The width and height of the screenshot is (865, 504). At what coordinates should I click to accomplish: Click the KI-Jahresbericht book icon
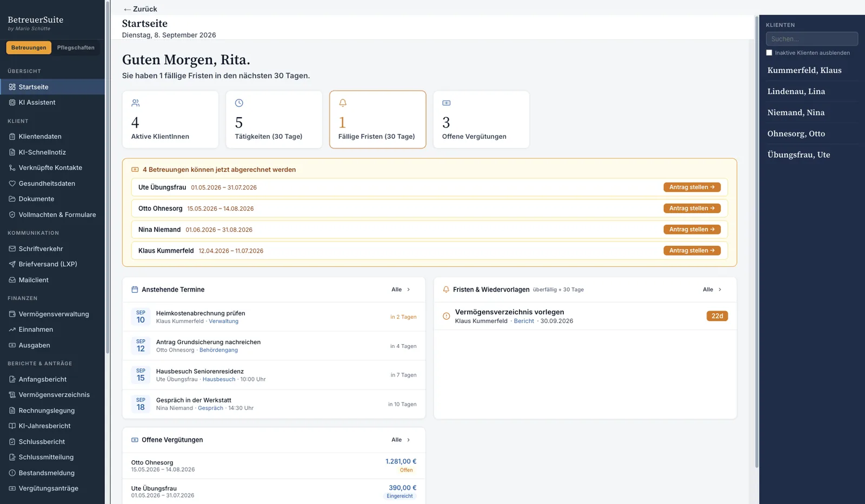coord(12,426)
